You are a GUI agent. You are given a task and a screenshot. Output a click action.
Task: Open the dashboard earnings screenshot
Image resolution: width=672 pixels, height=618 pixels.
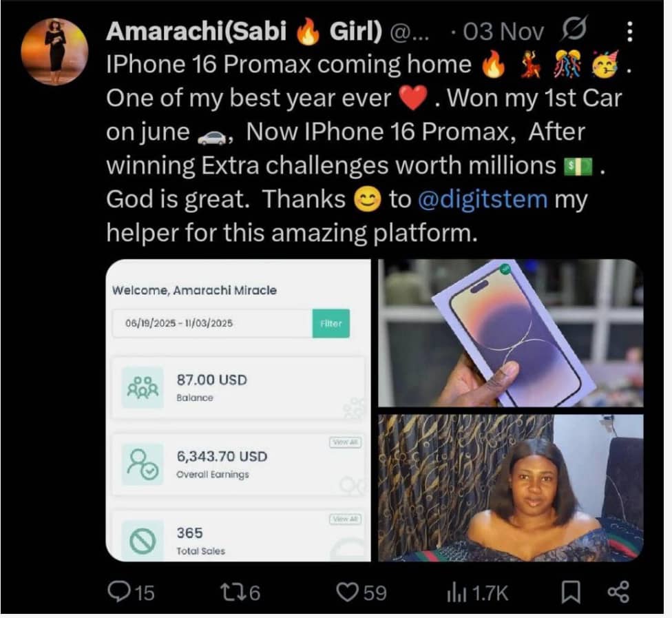[x=238, y=411]
